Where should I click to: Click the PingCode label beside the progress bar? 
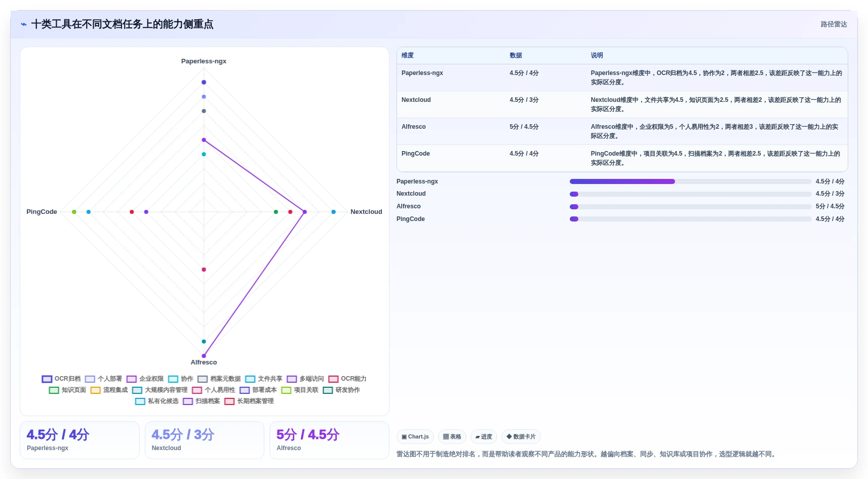pos(411,219)
